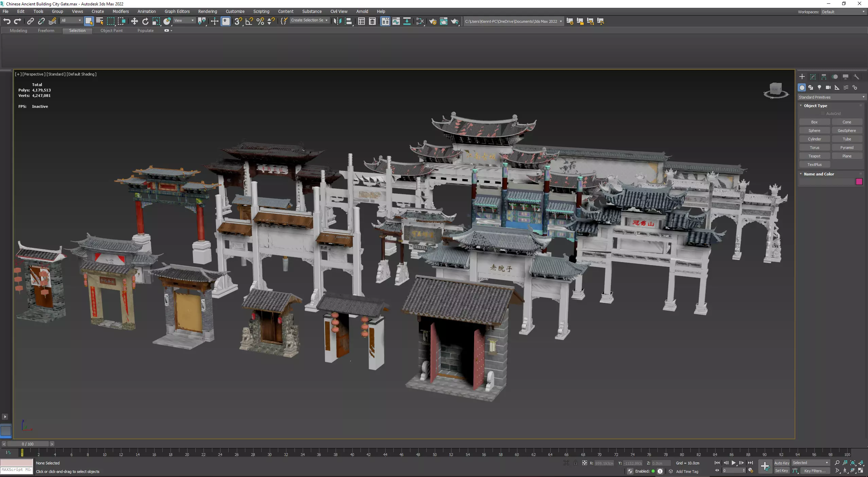Click the Angle Snap toggle icon
This screenshot has height=477, width=868.
coord(249,21)
